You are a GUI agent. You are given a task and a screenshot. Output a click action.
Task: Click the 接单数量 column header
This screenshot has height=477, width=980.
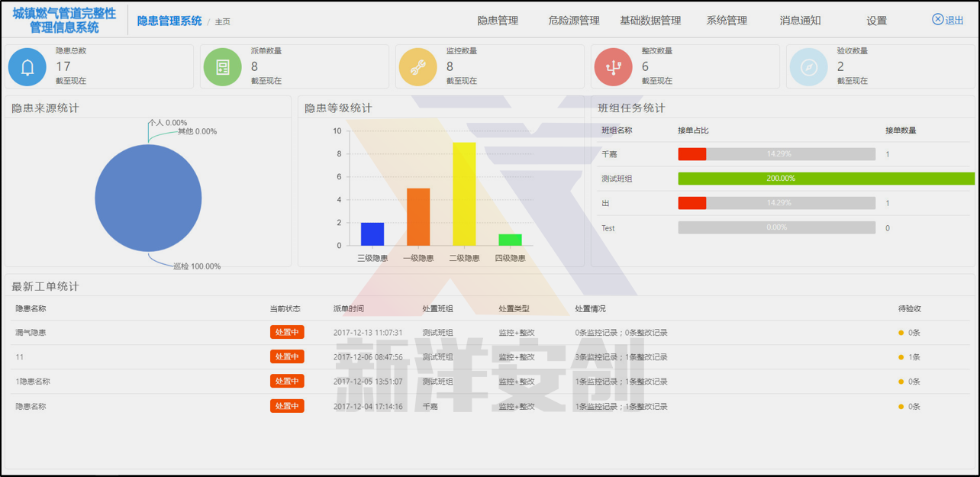pos(901,131)
